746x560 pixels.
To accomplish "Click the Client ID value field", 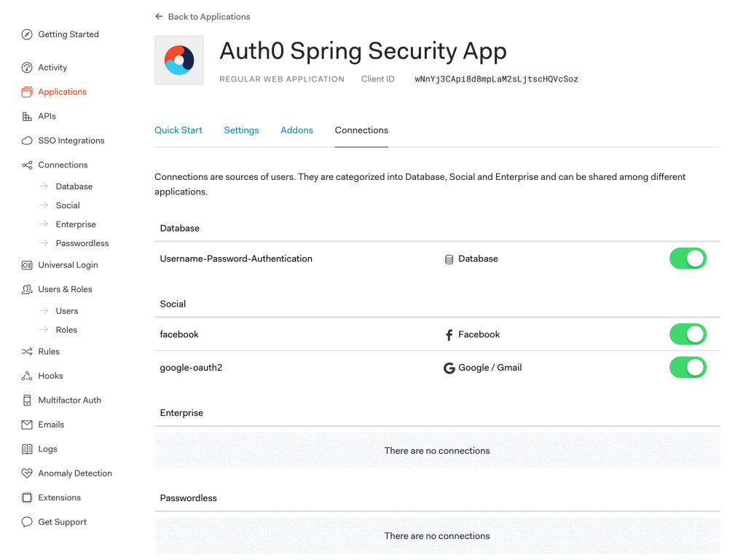I will pos(496,79).
